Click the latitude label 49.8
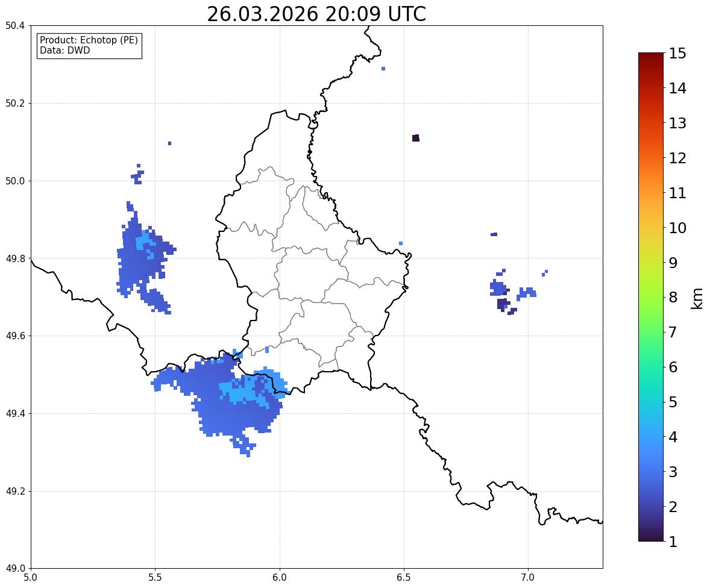Screen dimensions: 710x588 coord(15,258)
